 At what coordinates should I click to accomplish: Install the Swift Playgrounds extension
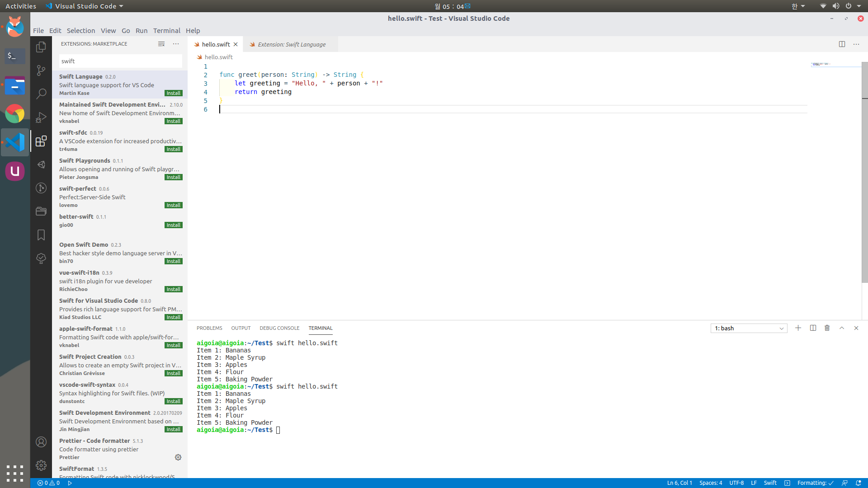[173, 177]
